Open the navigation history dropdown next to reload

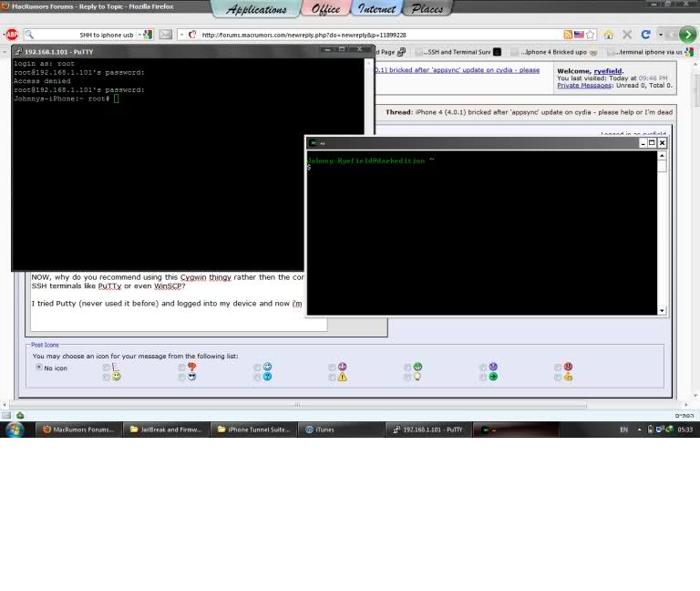660,35
